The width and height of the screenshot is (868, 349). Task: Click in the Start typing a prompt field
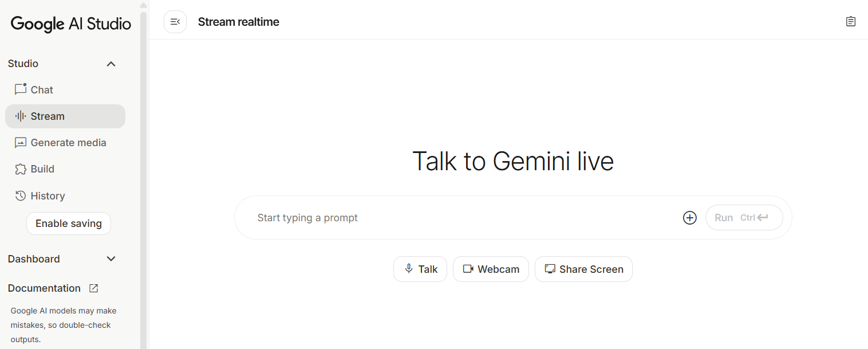[458, 218]
